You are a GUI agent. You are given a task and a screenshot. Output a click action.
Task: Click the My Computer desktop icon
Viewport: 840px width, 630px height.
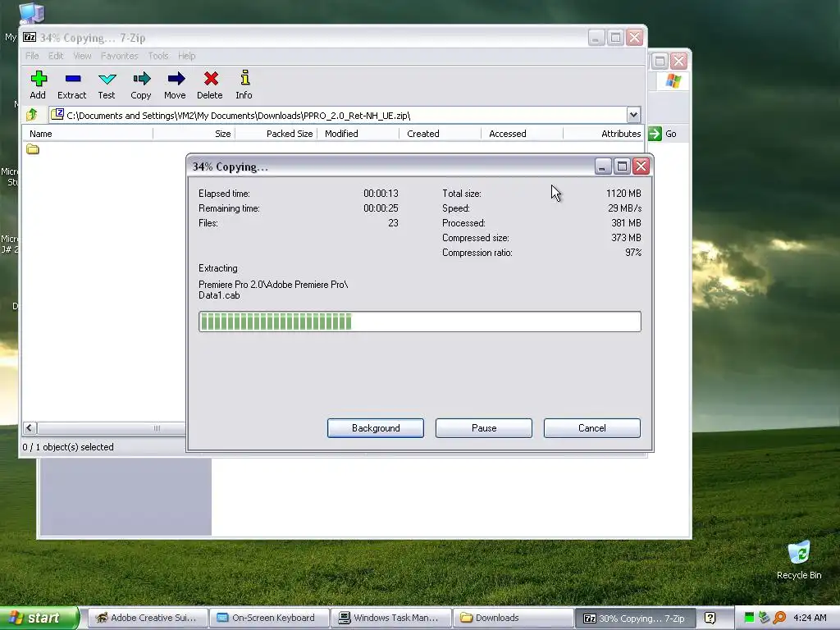tap(31, 11)
